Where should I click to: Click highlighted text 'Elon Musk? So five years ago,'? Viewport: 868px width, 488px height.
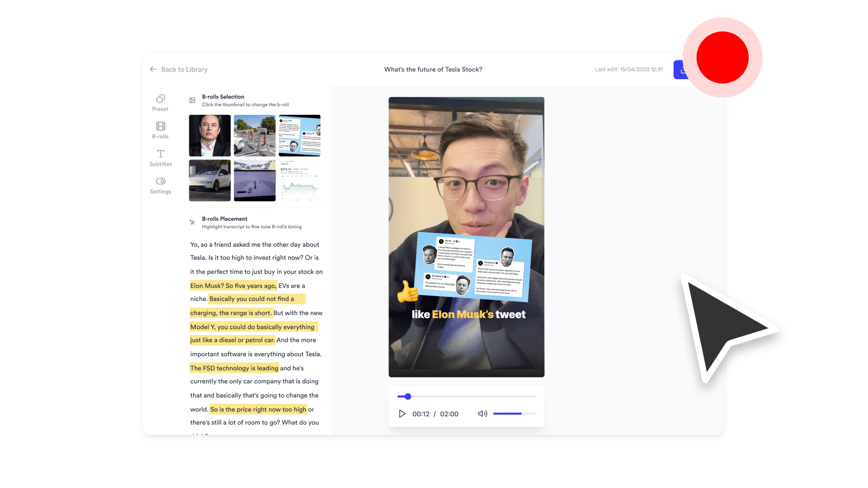[233, 286]
